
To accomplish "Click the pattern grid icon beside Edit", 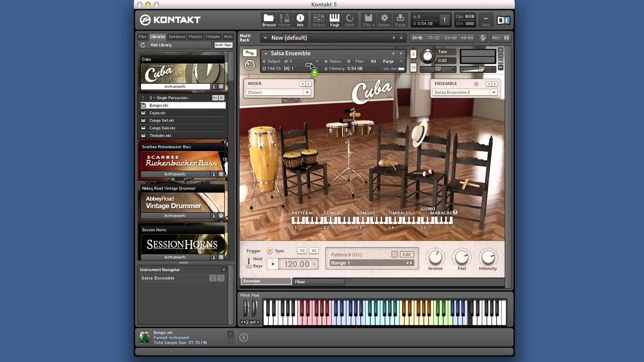I will pos(394,254).
